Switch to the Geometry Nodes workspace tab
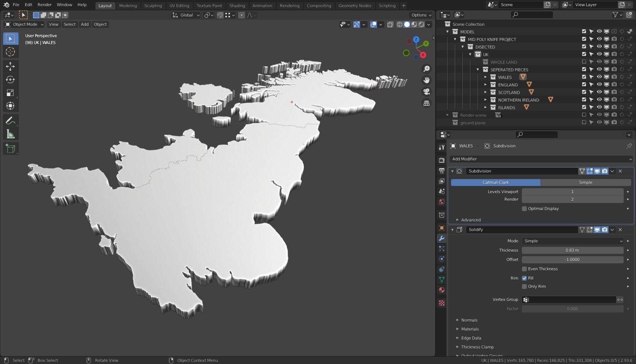Screen dimensions: 636x364 (355, 6)
